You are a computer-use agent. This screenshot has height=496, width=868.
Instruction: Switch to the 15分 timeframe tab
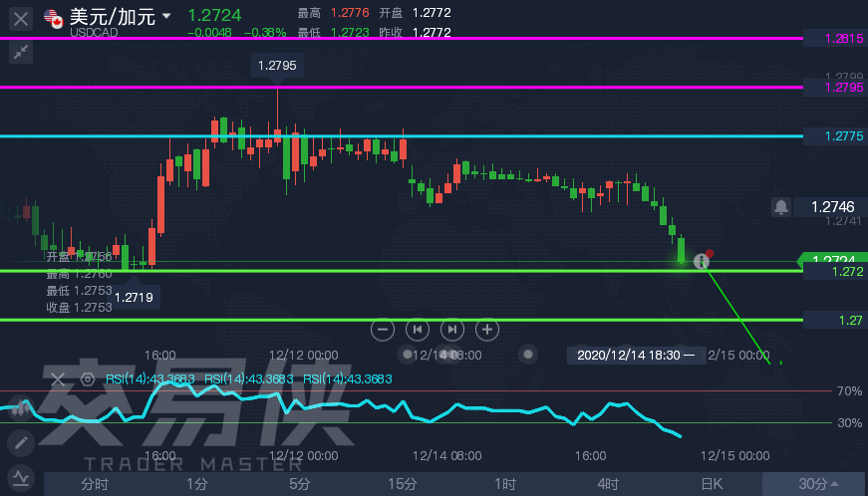[x=403, y=484]
